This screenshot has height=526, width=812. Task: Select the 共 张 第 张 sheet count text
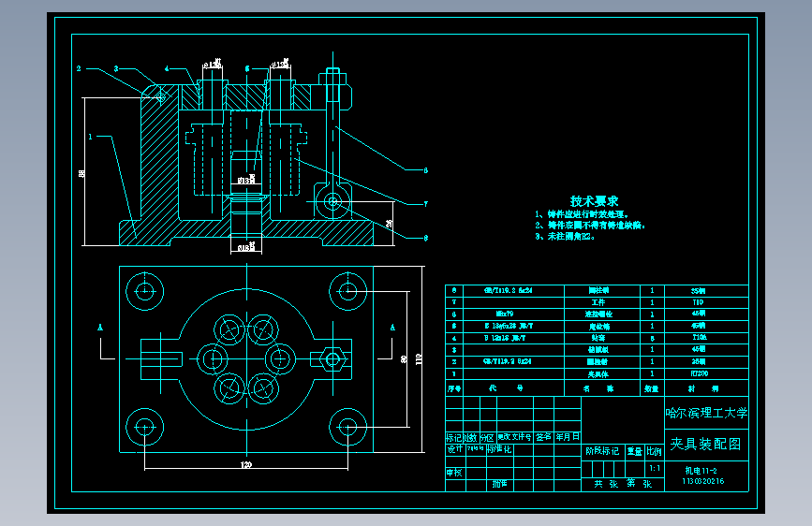(x=623, y=484)
